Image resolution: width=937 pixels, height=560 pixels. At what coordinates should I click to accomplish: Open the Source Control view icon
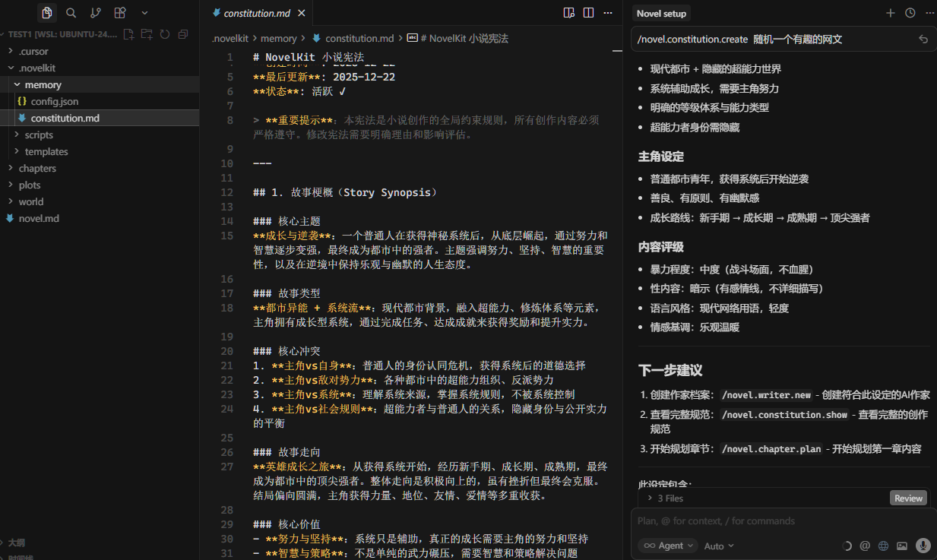pos(95,13)
